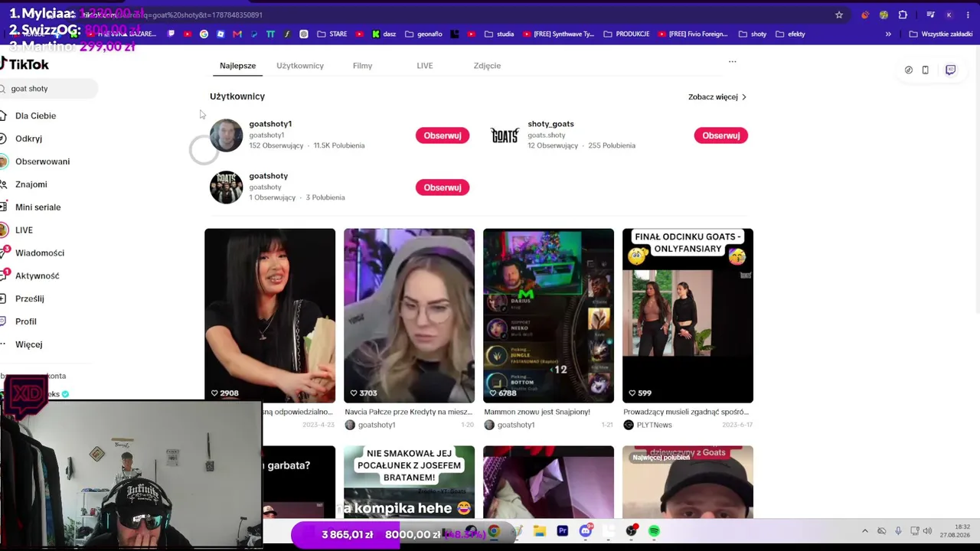Open Spotify from the taskbar
Viewport: 980px width, 551px height.
(x=654, y=531)
